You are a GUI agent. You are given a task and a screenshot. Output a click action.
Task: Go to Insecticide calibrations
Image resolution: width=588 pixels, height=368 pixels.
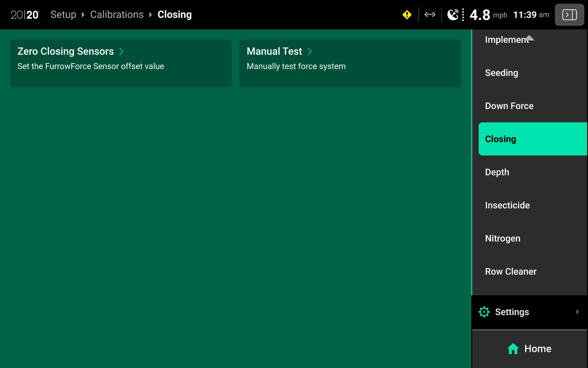coord(507,205)
